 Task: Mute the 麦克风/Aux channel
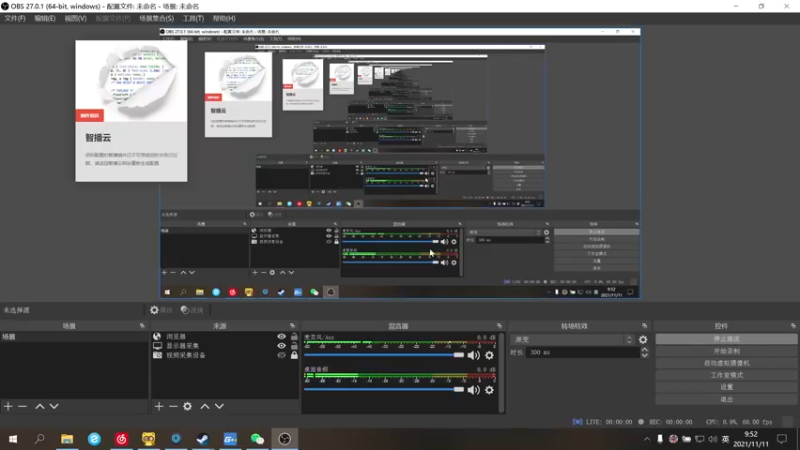[473, 355]
